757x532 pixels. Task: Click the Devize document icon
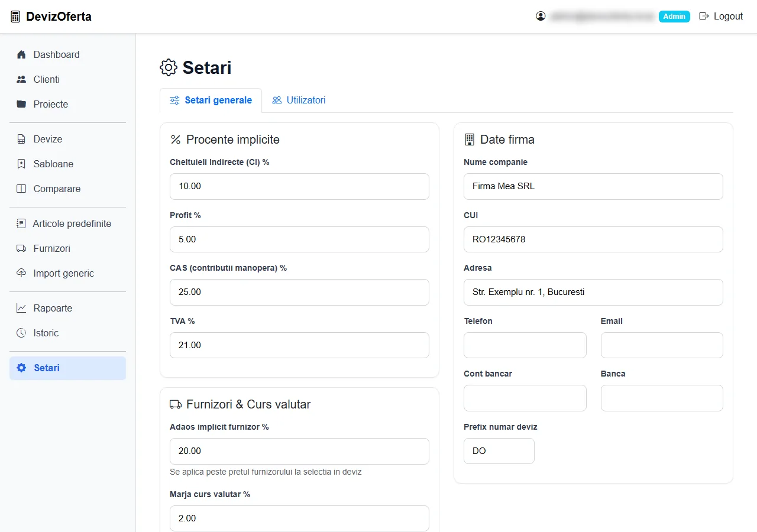pos(21,139)
